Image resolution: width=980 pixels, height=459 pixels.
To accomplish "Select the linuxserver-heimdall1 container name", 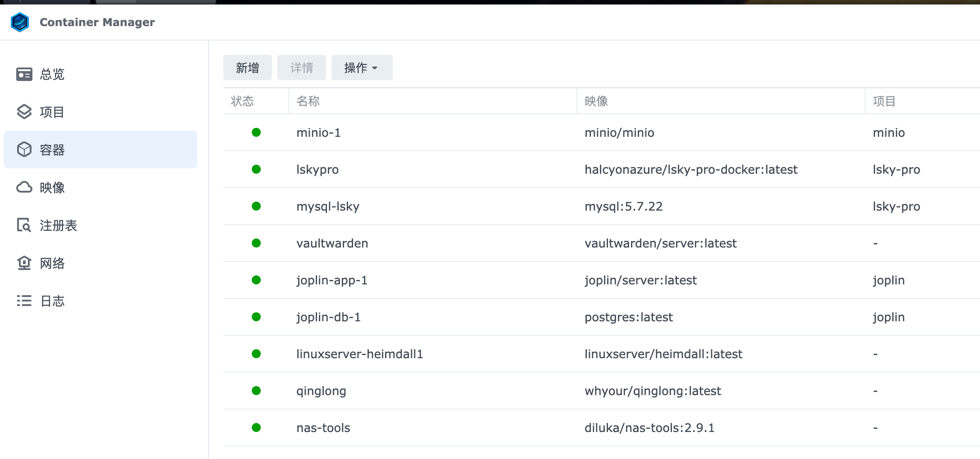I will point(360,354).
